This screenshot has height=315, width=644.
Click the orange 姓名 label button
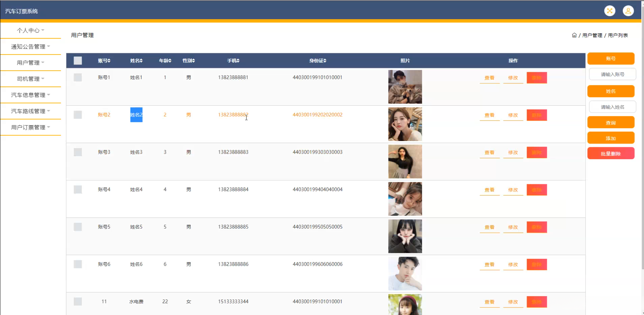tap(611, 91)
